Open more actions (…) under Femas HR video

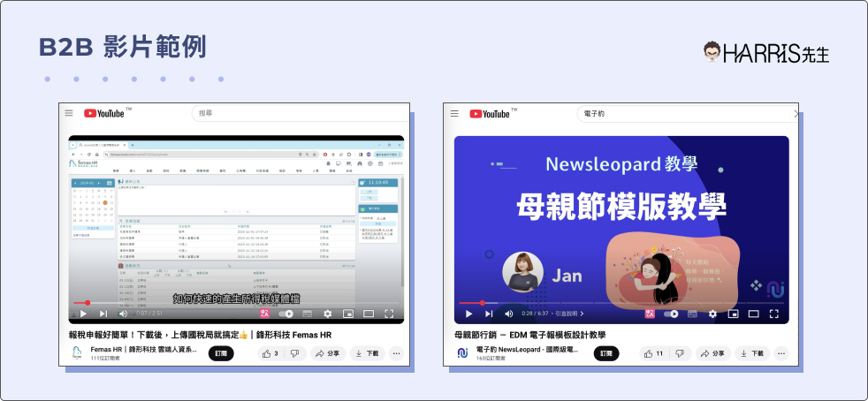coord(396,353)
